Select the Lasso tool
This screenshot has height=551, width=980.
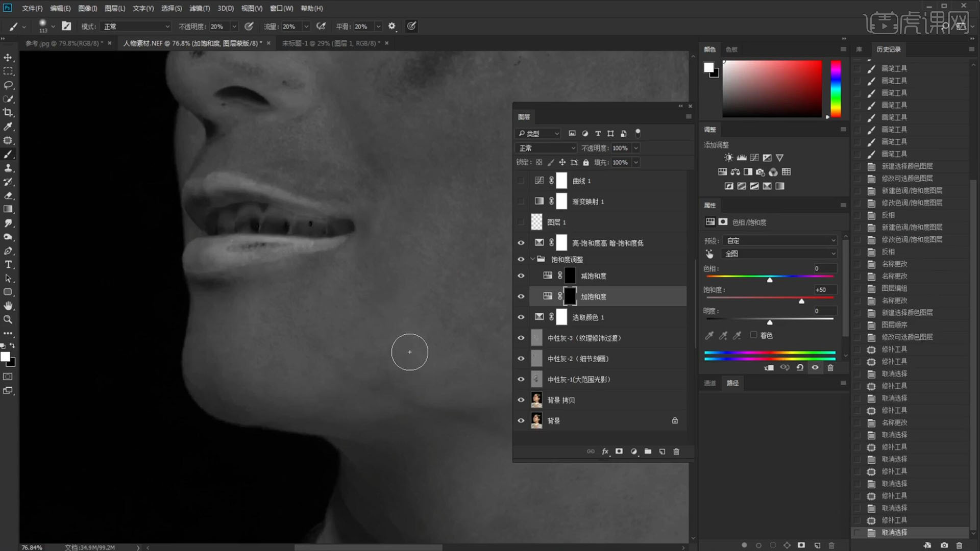(x=8, y=85)
